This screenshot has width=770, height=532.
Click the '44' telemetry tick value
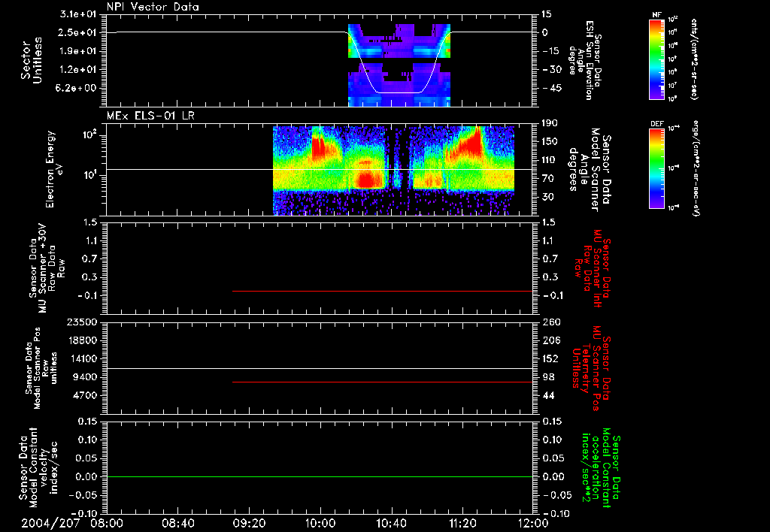click(x=548, y=395)
